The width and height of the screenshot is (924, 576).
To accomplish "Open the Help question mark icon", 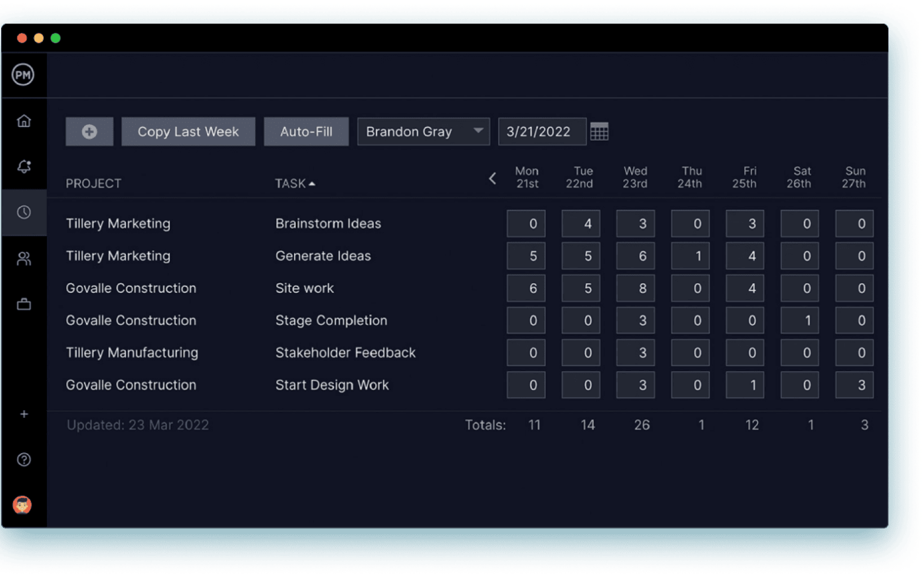I will 23,459.
